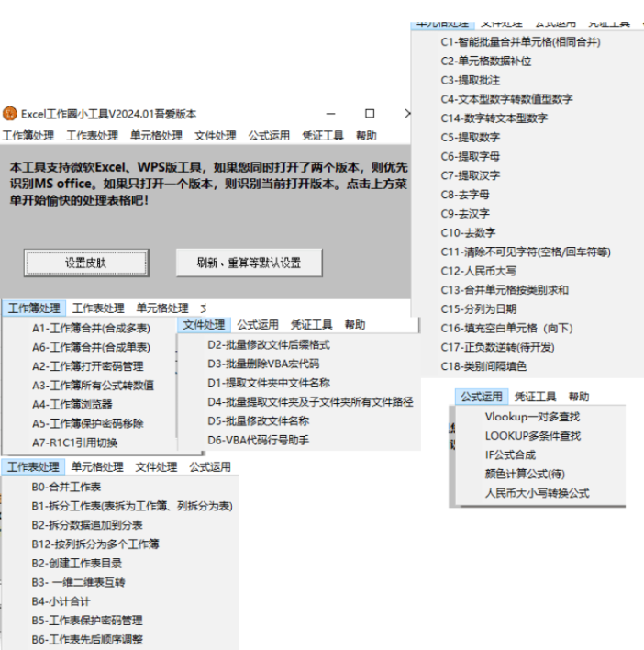Choose C17-正负数逆转(待开发)
Screen dimensions: 644x650
coord(497,347)
